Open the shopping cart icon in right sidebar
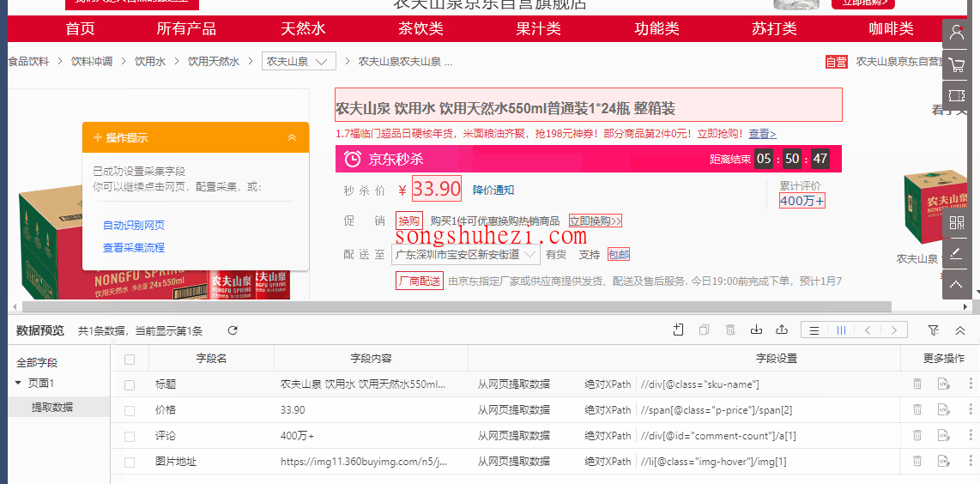Screen dimensions: 980x484 tap(956, 64)
